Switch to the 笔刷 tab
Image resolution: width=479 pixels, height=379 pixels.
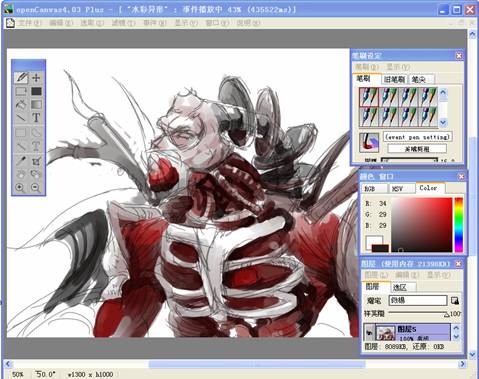(366, 79)
